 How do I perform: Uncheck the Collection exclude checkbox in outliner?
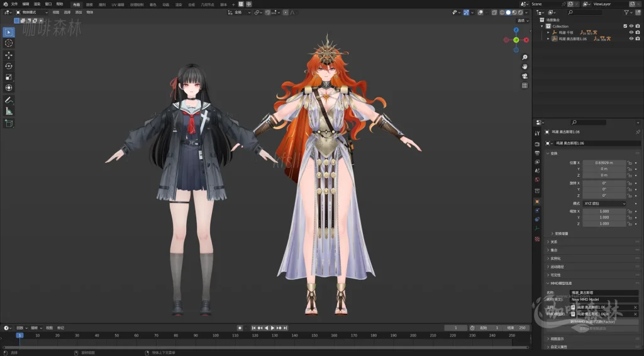coord(625,26)
